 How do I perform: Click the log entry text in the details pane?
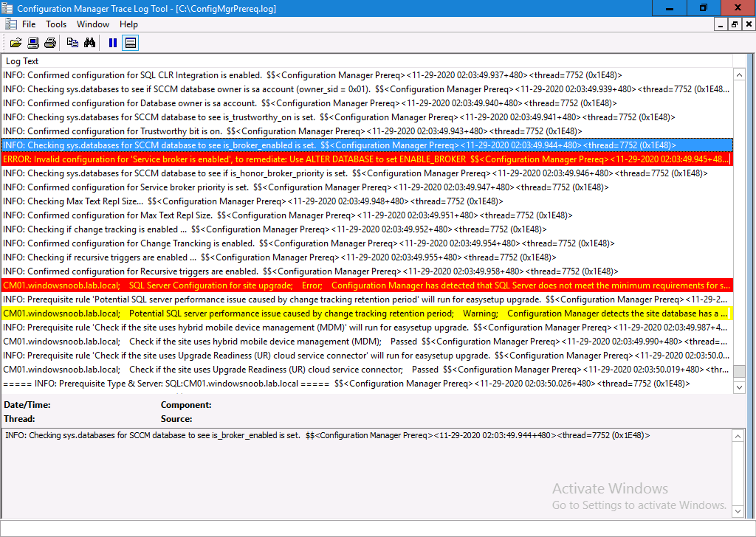[327, 435]
